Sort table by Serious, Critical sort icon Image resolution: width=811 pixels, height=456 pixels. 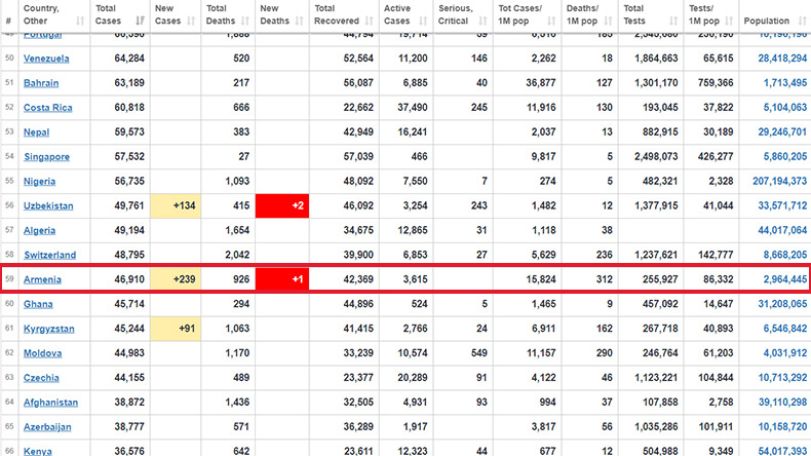[x=483, y=21]
